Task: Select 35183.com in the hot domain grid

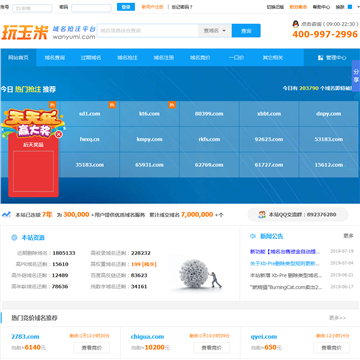Action: pyautogui.click(x=90, y=165)
